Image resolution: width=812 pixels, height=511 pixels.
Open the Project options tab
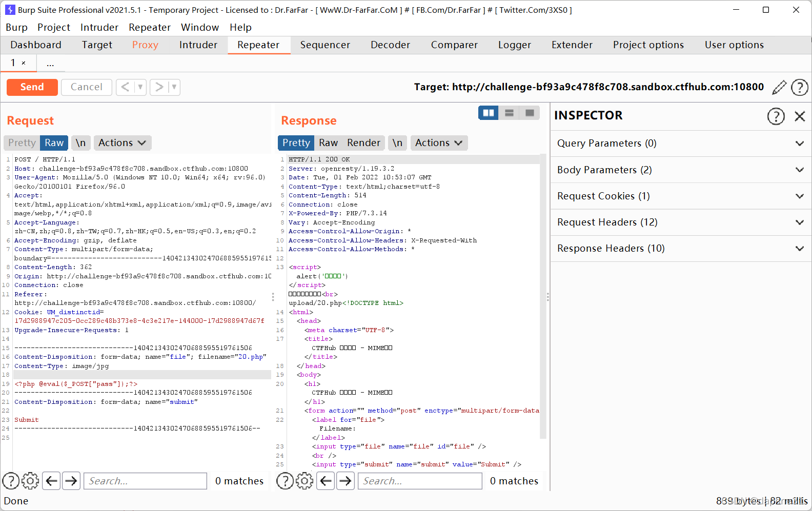tap(648, 45)
